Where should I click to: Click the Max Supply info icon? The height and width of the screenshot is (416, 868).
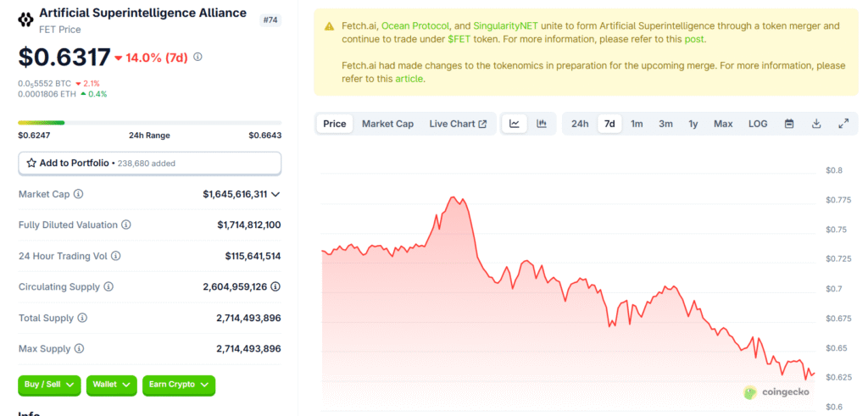79,349
